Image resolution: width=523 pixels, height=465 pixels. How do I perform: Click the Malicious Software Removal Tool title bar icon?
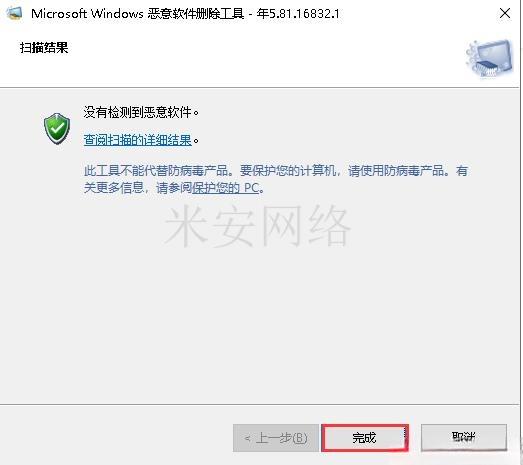(x=14, y=13)
